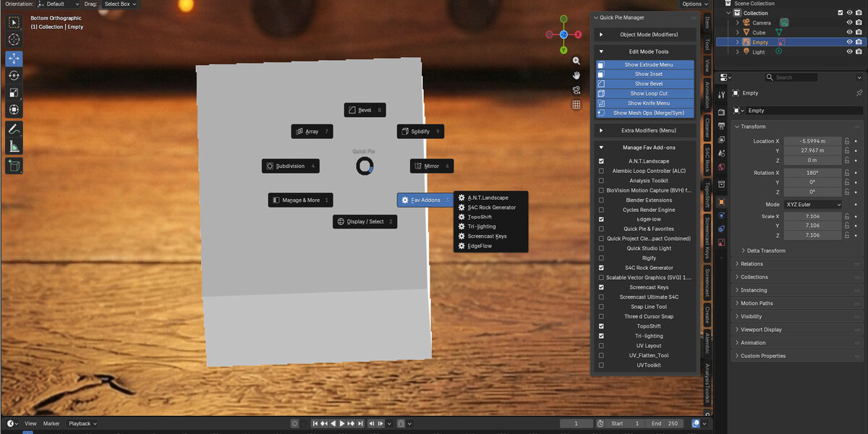Hide the Cube in the outliner
Viewport: 868px width, 434px height.
click(850, 33)
